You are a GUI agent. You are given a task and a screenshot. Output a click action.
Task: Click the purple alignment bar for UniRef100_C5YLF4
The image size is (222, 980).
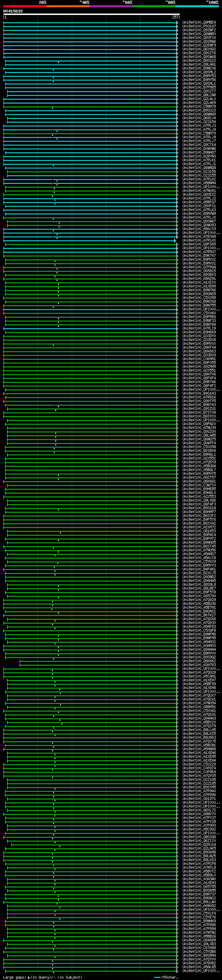point(92,913)
